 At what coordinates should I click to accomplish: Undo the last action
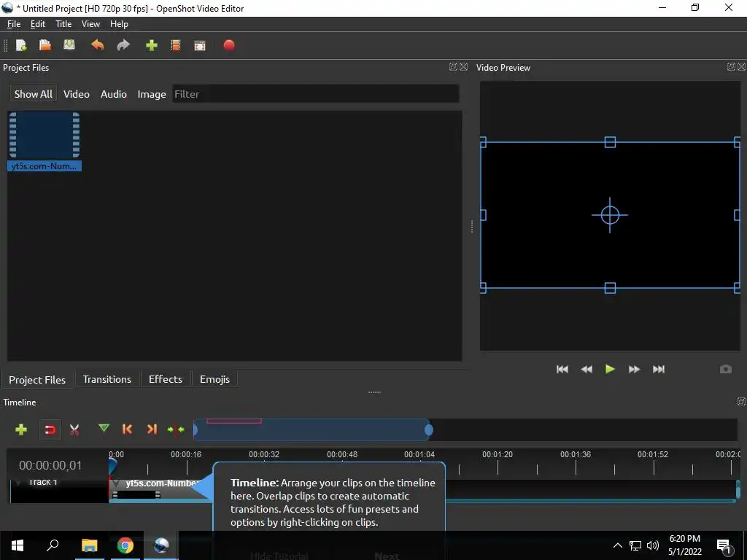(97, 45)
